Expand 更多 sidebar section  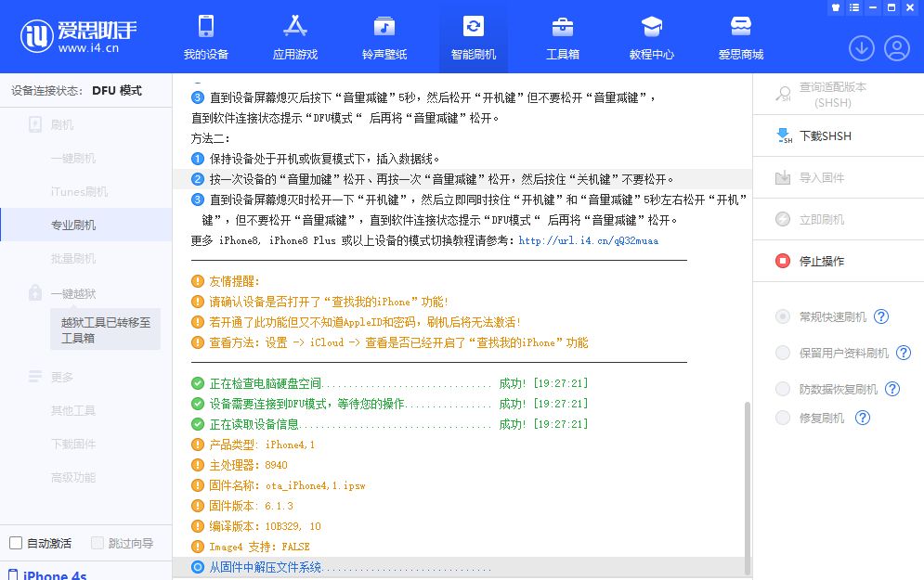point(62,377)
